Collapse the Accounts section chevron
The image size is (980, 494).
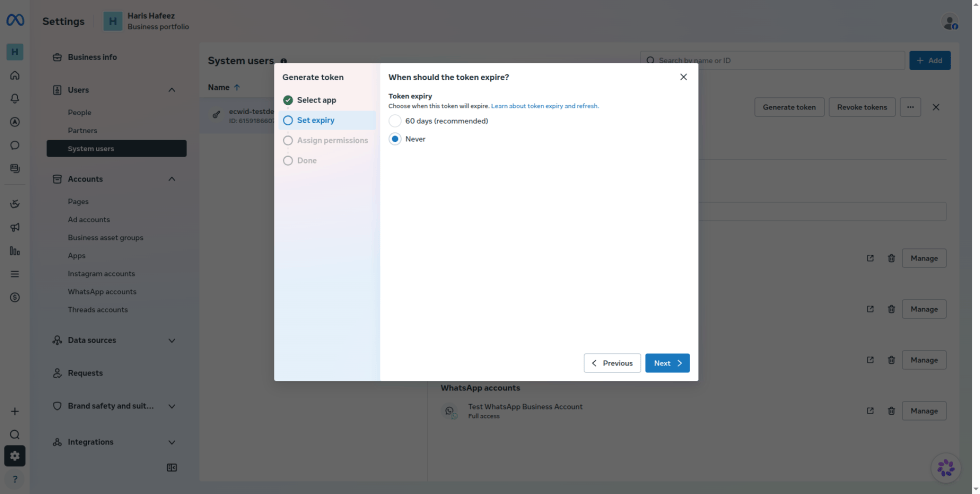point(172,179)
